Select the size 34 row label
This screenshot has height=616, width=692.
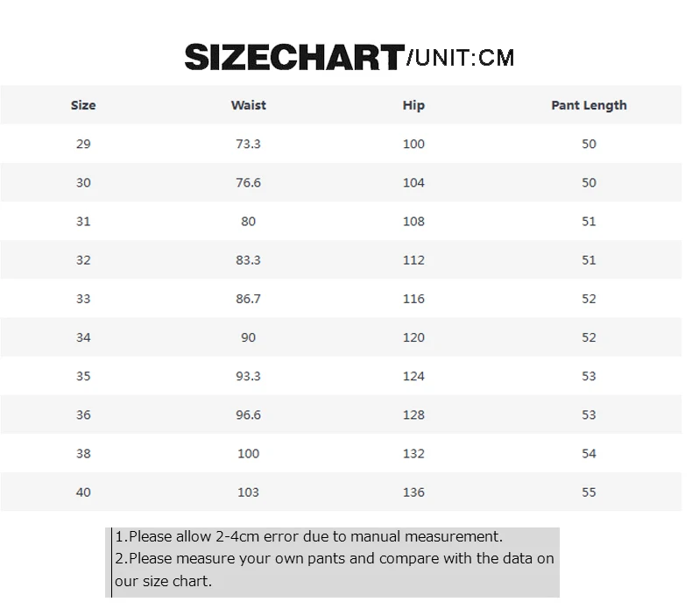point(83,337)
